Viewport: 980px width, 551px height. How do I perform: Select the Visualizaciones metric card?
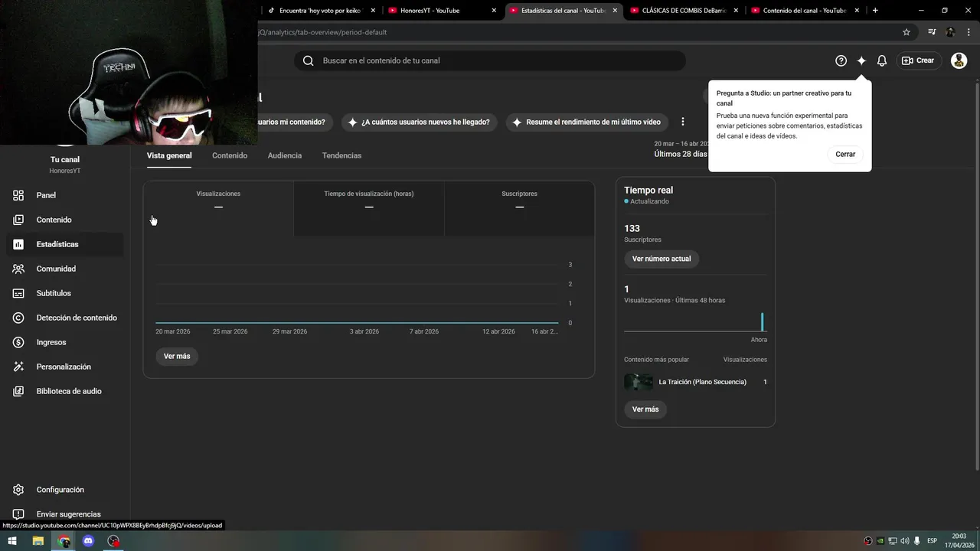pyautogui.click(x=218, y=208)
